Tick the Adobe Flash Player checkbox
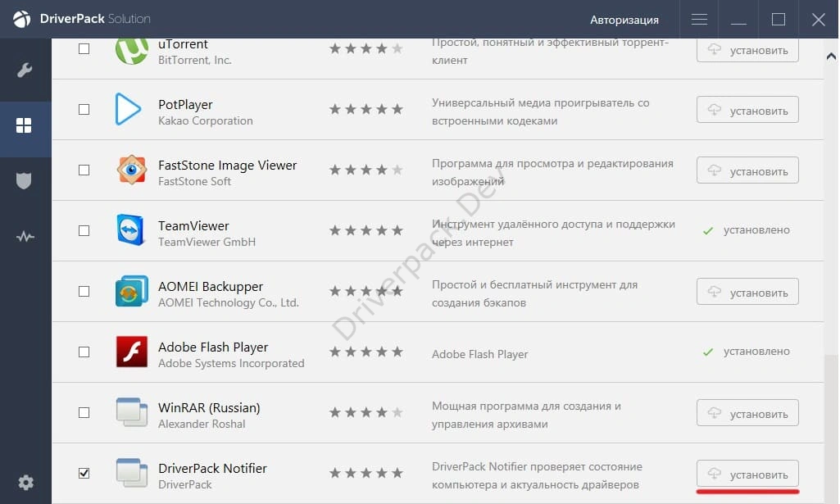This screenshot has height=504, width=840. (x=84, y=352)
